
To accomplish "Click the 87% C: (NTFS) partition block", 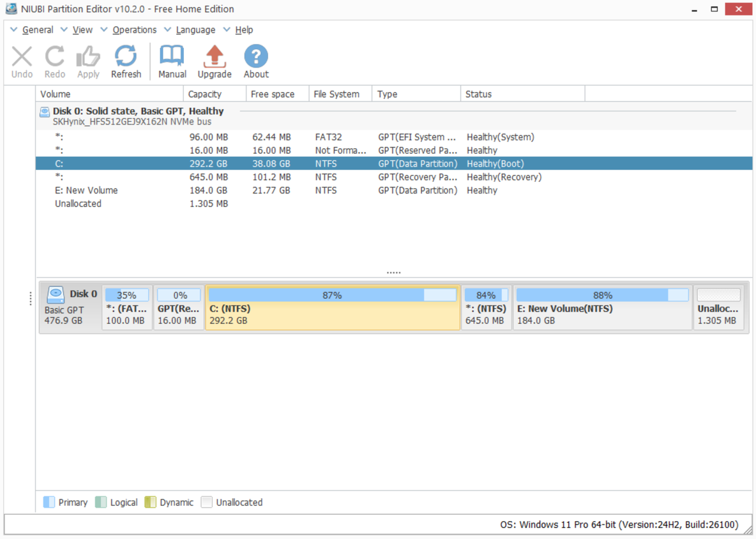I will (x=333, y=308).
